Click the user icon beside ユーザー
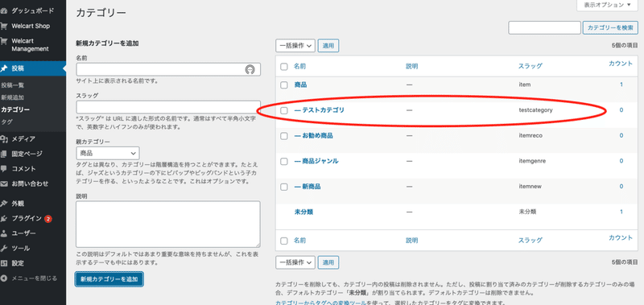Image resolution: width=644 pixels, height=305 pixels. coord(4,233)
